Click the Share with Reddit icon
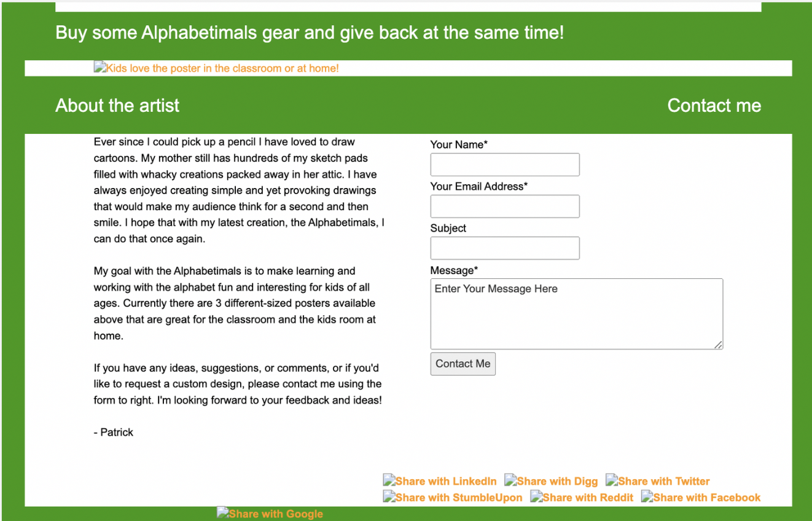Viewport: 812px width, 521px height. 582,498
